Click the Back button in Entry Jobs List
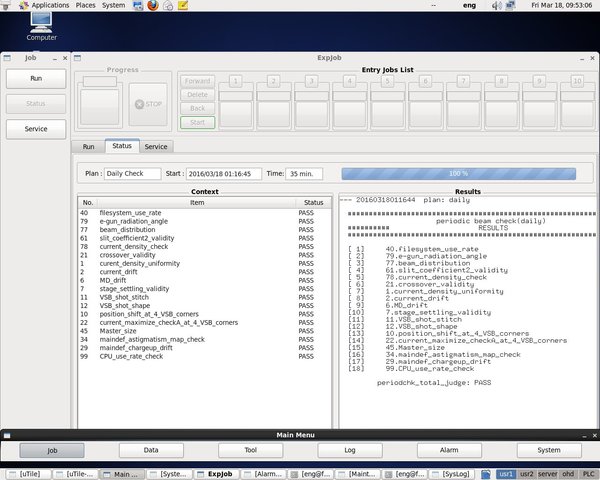600x480 pixels. click(x=197, y=109)
